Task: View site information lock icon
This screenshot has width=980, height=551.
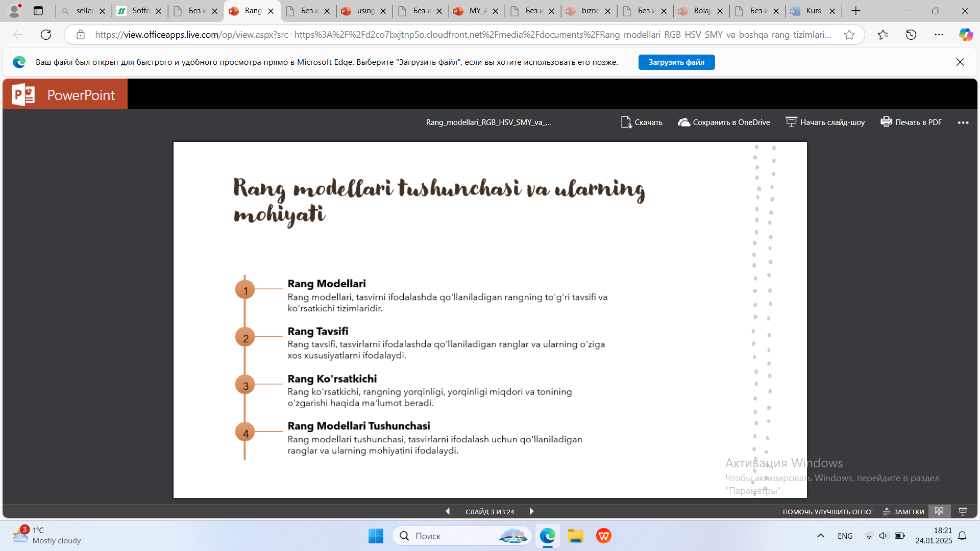Action: point(80,35)
